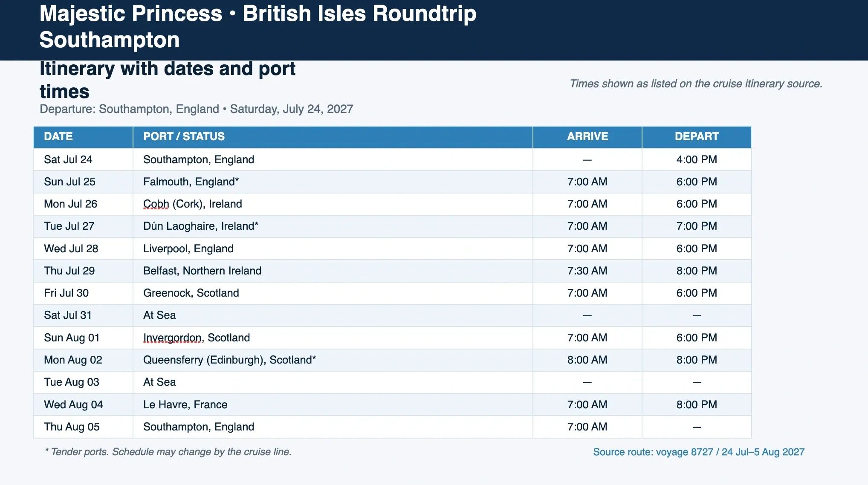The height and width of the screenshot is (485, 868).
Task: Click the misspelled word Cobh
Action: click(156, 204)
